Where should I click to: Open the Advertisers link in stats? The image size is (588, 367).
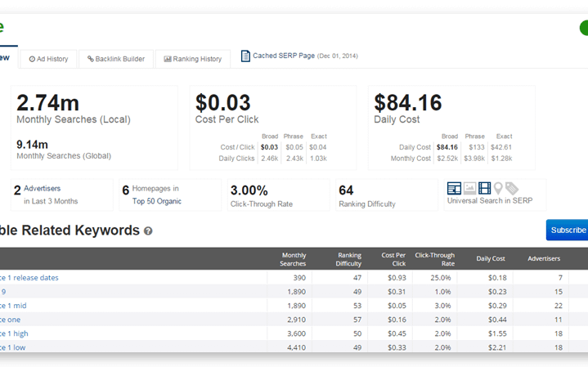(x=42, y=188)
